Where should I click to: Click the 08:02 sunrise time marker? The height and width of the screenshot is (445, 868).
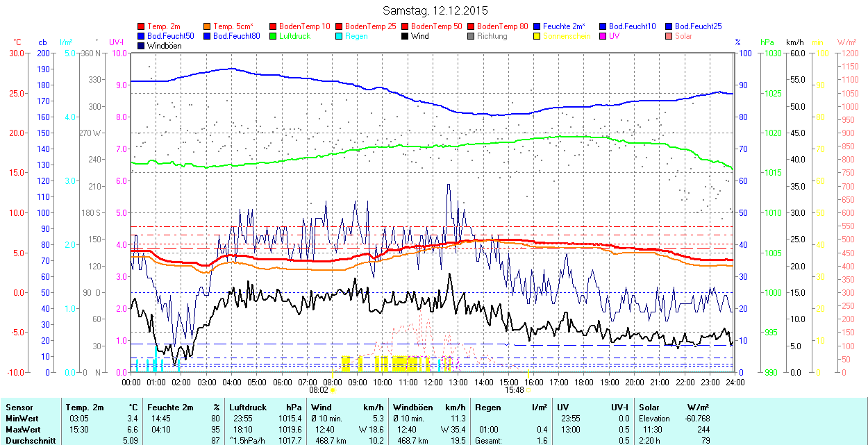327,390
